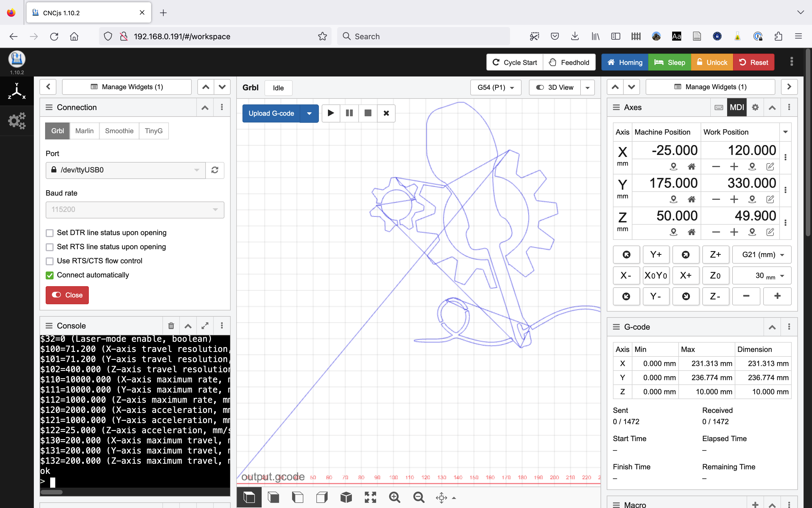This screenshot has width=812, height=508.
Task: Select 3D isometric view cube icon
Action: [346, 497]
